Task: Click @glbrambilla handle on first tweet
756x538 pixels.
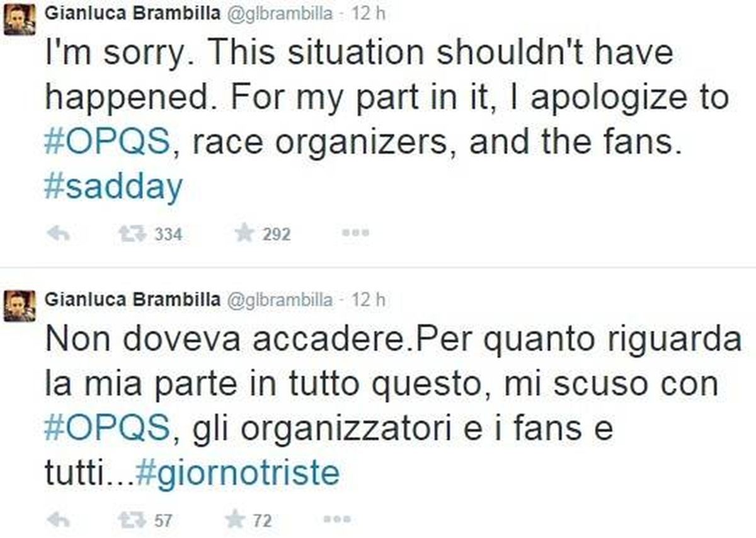Action: coord(278,14)
